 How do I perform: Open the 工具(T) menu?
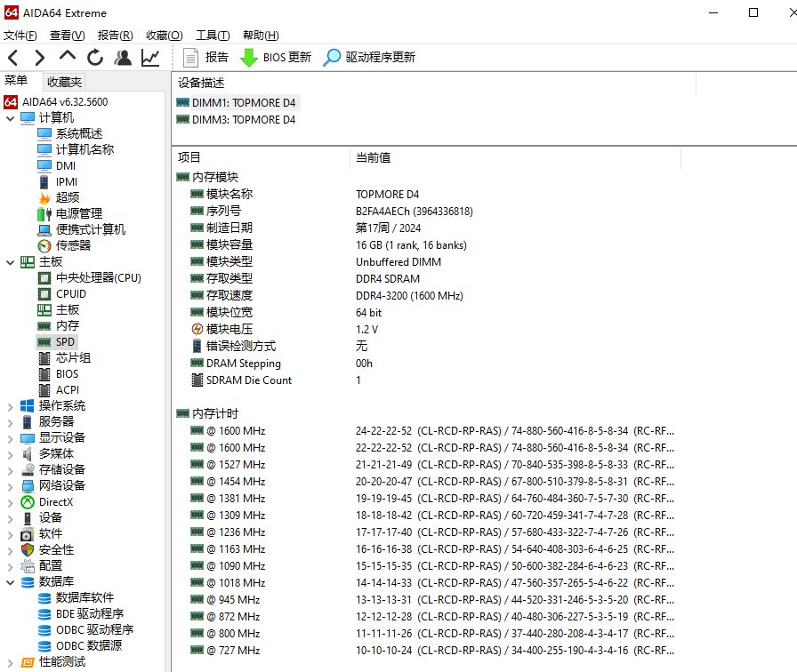tap(213, 36)
